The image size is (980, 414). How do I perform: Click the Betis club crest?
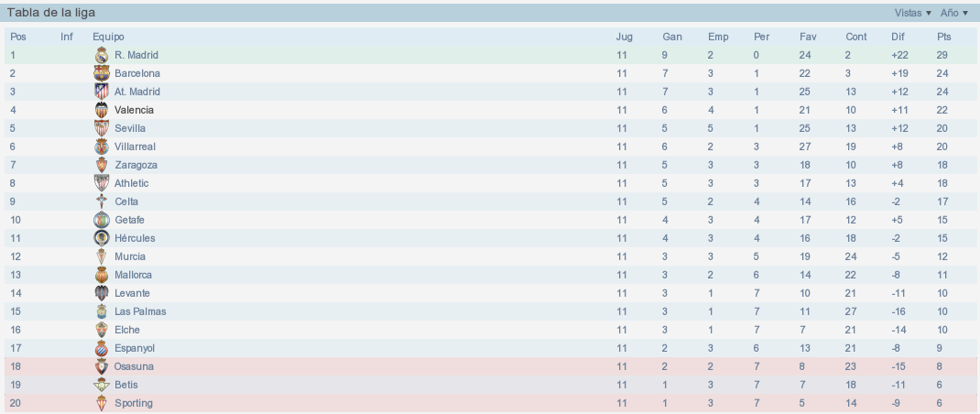click(102, 385)
